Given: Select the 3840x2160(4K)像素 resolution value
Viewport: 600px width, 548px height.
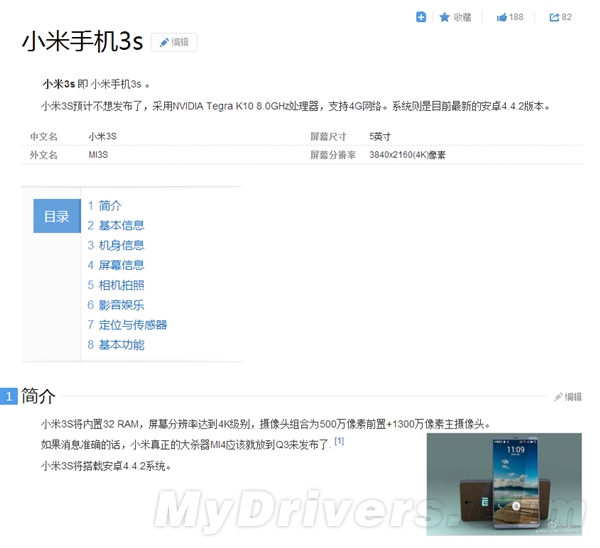Looking at the screenshot, I should 407,155.
